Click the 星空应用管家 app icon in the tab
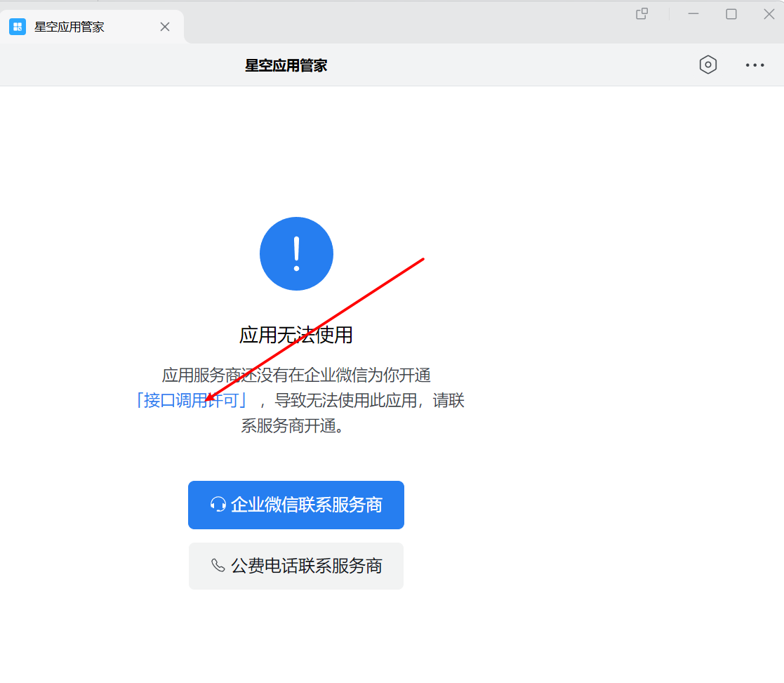This screenshot has width=784, height=683. (x=18, y=27)
